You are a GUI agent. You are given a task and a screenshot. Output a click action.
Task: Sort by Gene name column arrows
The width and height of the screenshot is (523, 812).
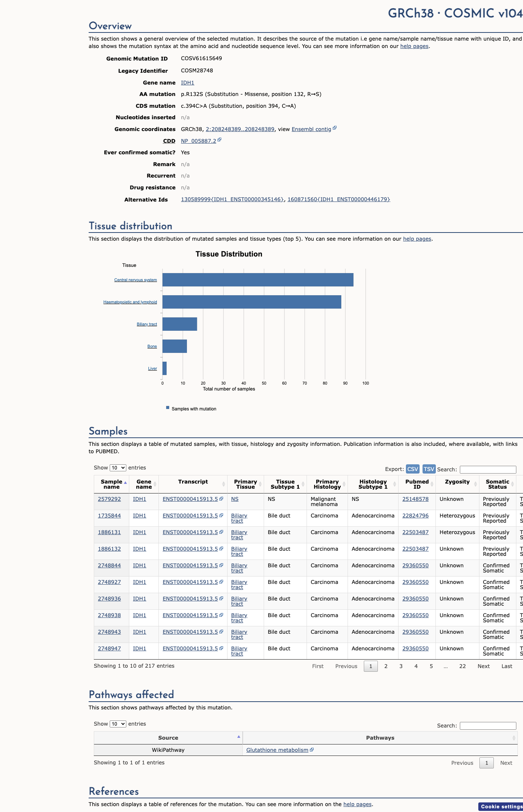[155, 484]
